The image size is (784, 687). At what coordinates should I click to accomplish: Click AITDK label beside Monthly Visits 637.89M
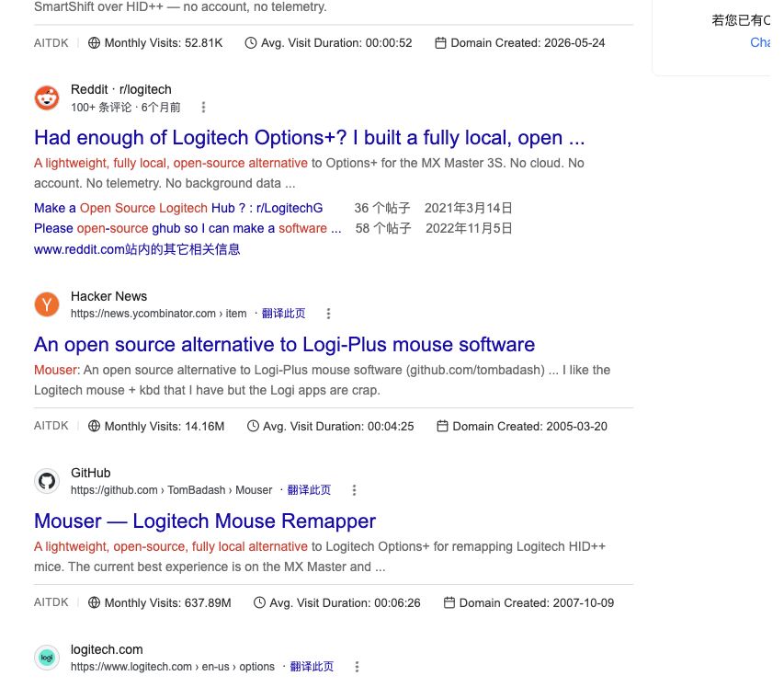coord(51,602)
